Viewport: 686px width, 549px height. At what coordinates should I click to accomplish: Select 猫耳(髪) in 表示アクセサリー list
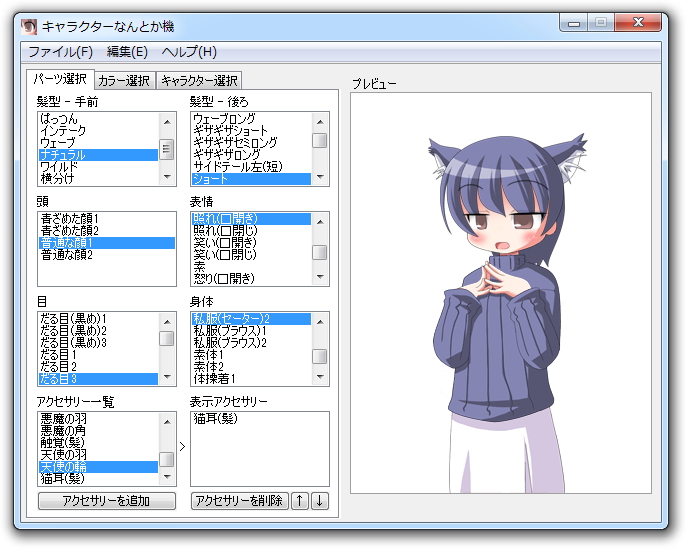tap(260, 419)
